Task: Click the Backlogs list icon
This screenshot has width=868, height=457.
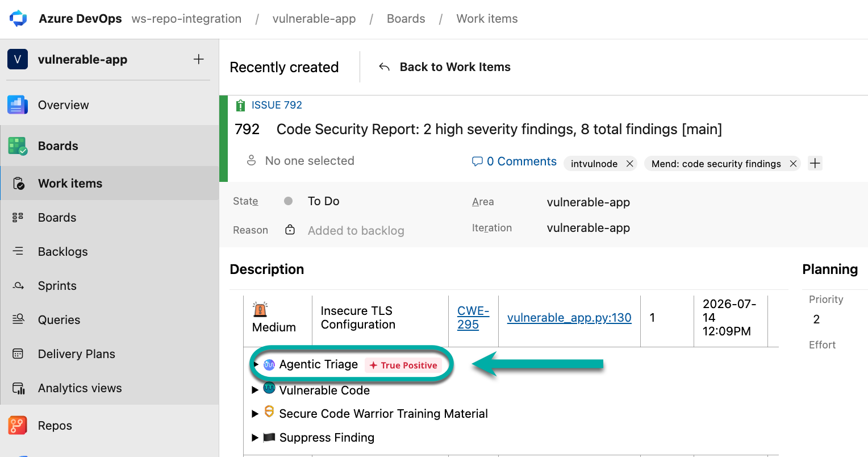Action: (x=18, y=251)
